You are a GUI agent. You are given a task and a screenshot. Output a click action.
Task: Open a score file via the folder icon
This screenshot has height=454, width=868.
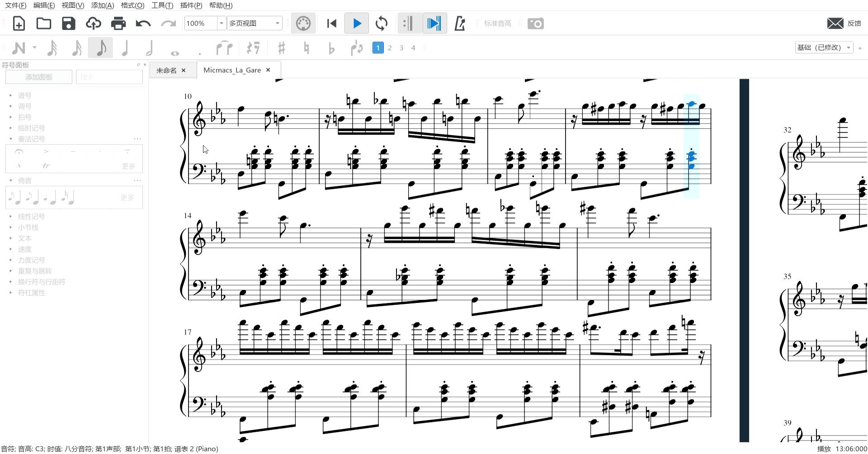tap(44, 24)
